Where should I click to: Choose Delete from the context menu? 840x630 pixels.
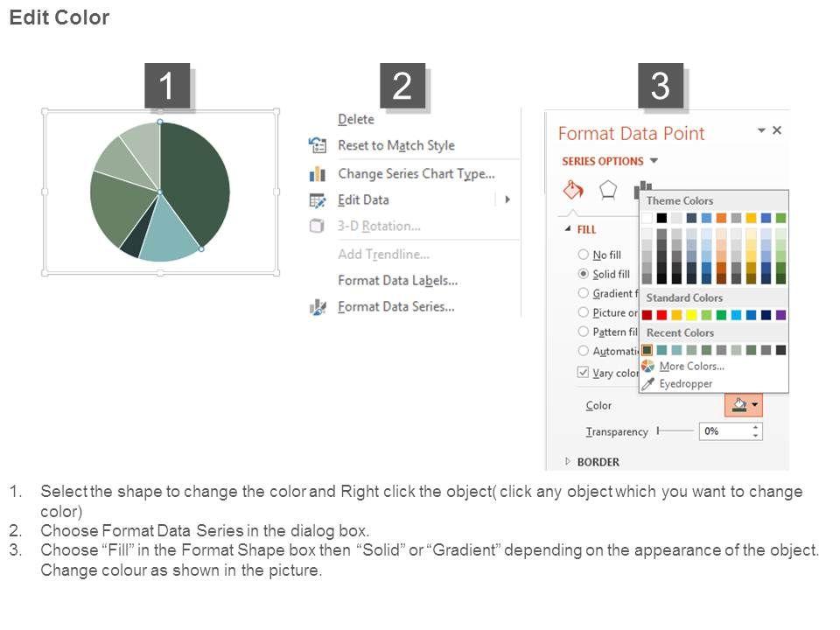pos(356,119)
